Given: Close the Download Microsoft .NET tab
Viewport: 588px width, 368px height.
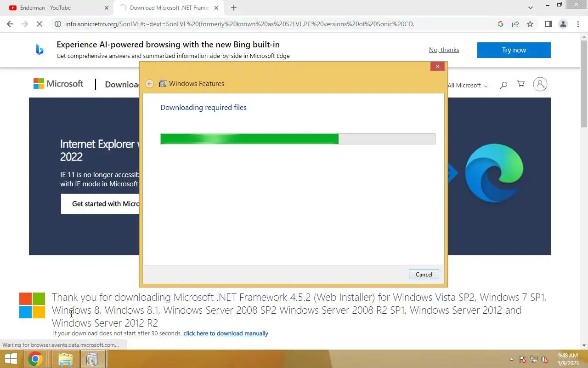Looking at the screenshot, I should click(216, 8).
